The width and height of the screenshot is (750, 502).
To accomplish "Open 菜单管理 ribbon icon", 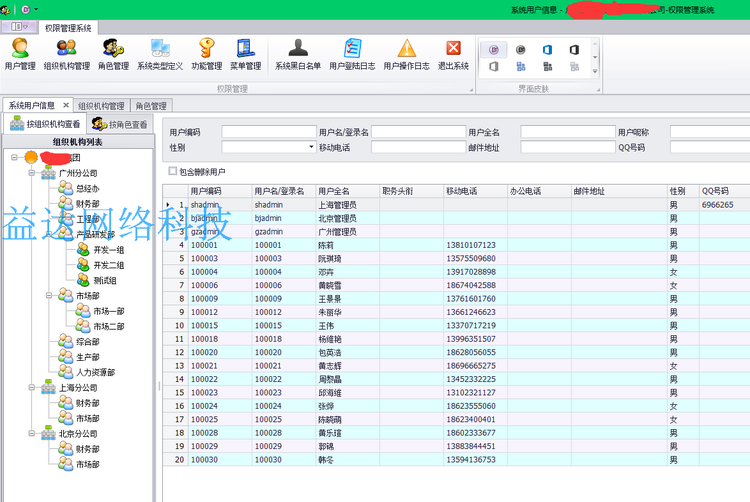I will point(245,54).
